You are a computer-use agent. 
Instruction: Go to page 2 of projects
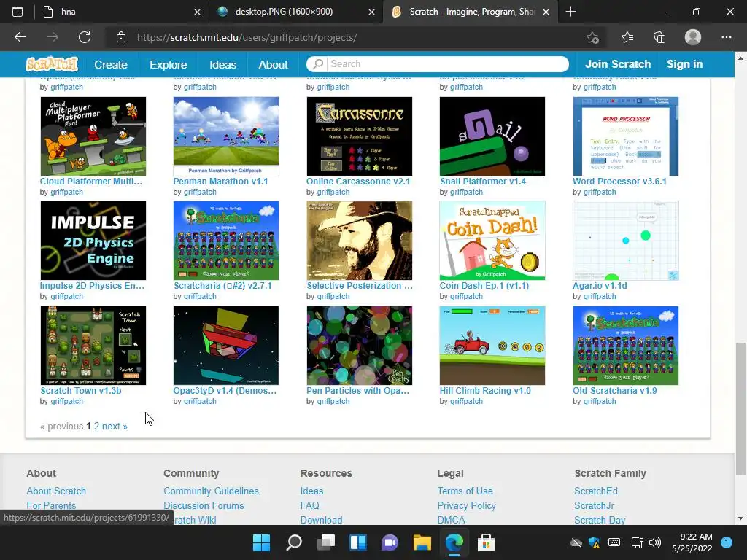coord(96,426)
